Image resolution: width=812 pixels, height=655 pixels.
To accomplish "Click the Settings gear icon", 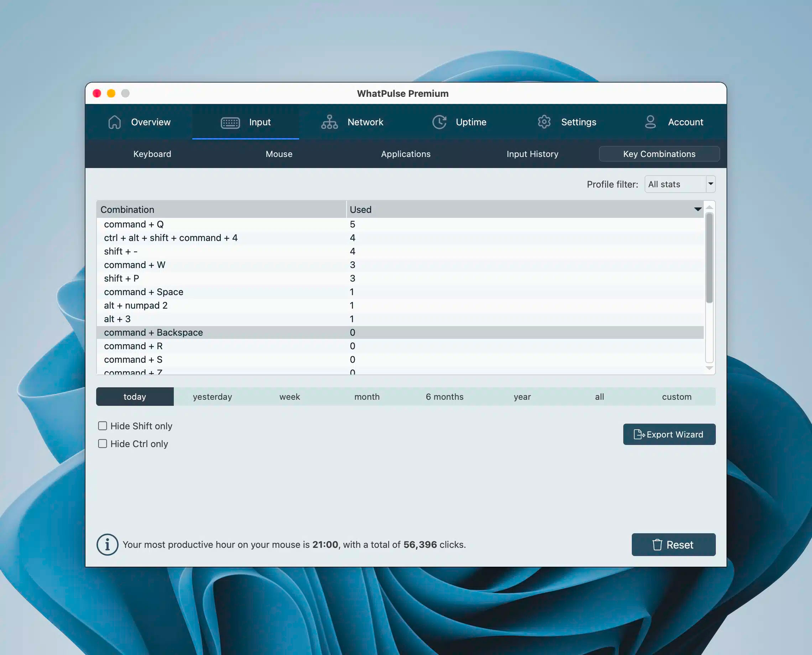I will [544, 122].
